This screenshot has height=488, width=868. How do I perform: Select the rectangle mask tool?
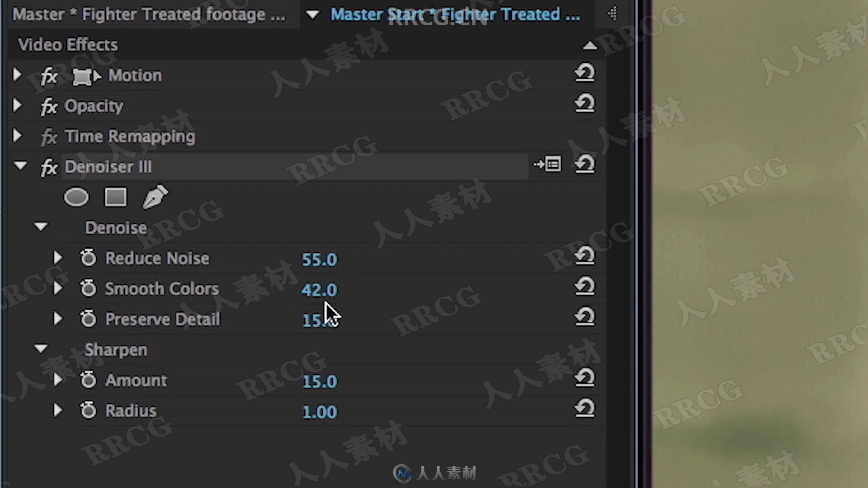[x=115, y=197]
